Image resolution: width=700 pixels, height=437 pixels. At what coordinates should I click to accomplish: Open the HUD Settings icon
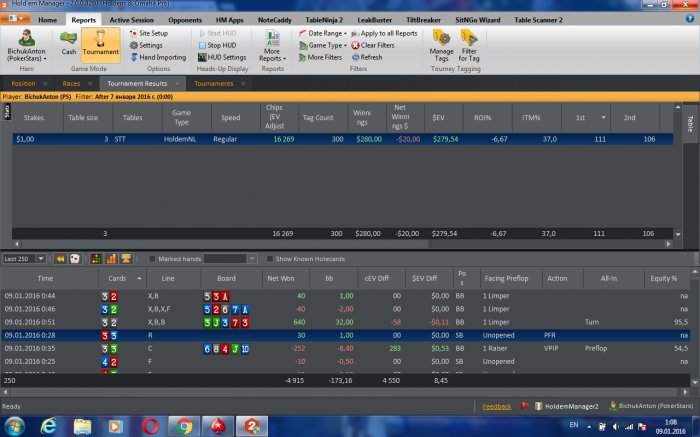click(202, 57)
